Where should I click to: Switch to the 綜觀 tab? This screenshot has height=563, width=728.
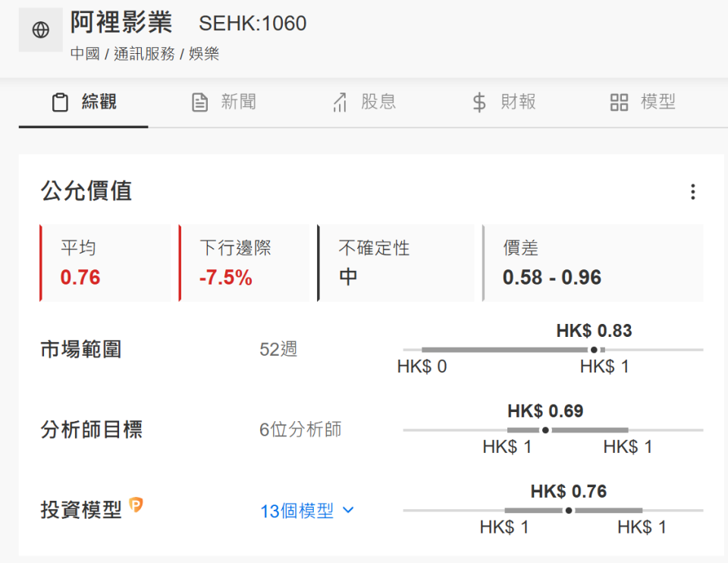[x=83, y=102]
